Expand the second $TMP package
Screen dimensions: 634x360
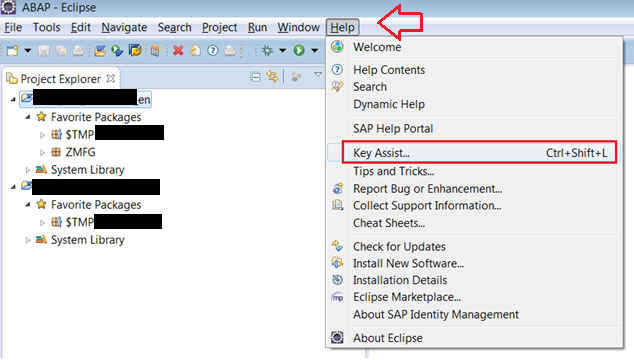pyautogui.click(x=42, y=222)
